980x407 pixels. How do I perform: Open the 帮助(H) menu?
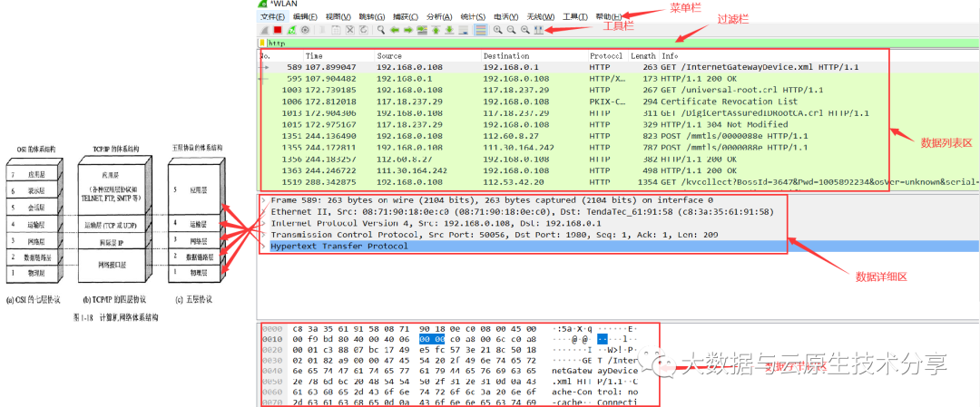tap(609, 17)
